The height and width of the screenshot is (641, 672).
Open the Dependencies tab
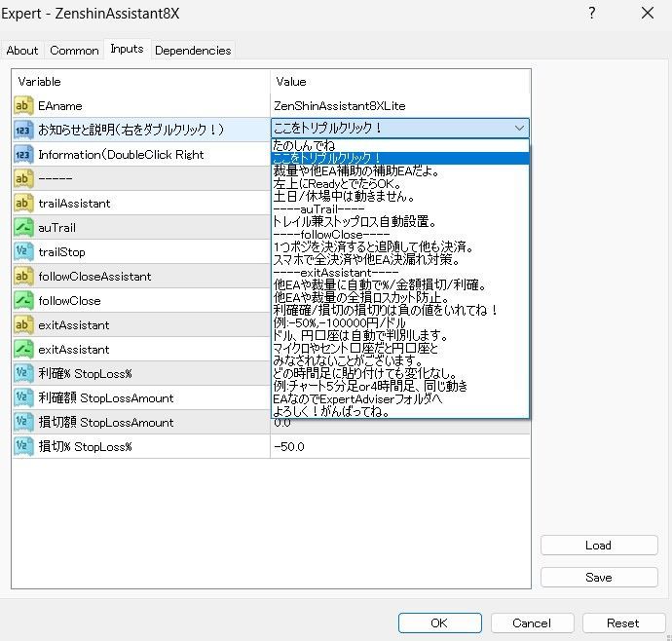pyautogui.click(x=193, y=51)
